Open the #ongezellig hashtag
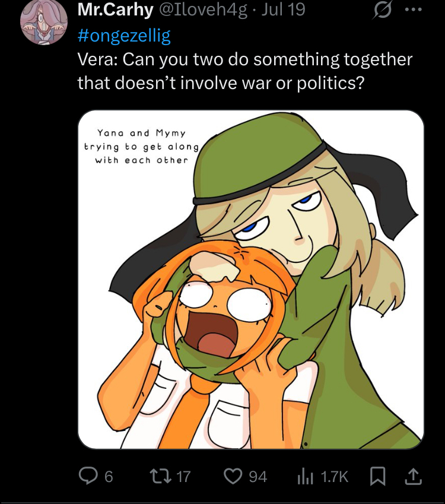This screenshot has width=445, height=504. click(124, 36)
